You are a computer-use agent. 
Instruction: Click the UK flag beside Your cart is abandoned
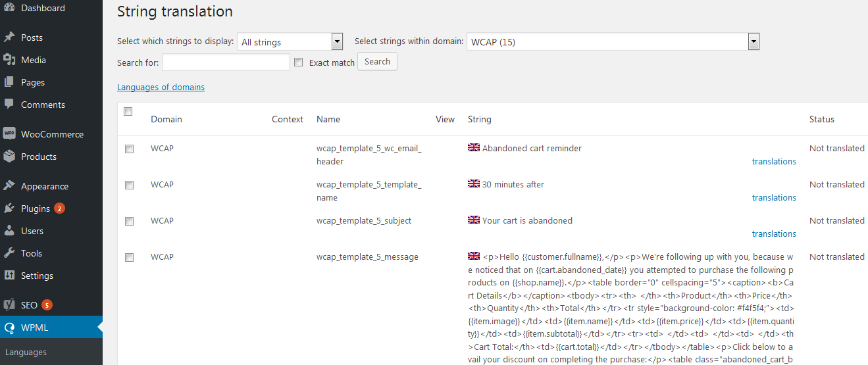(474, 220)
